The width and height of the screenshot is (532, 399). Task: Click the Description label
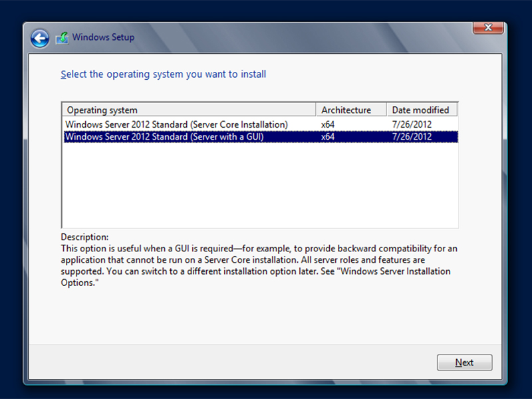(x=84, y=237)
